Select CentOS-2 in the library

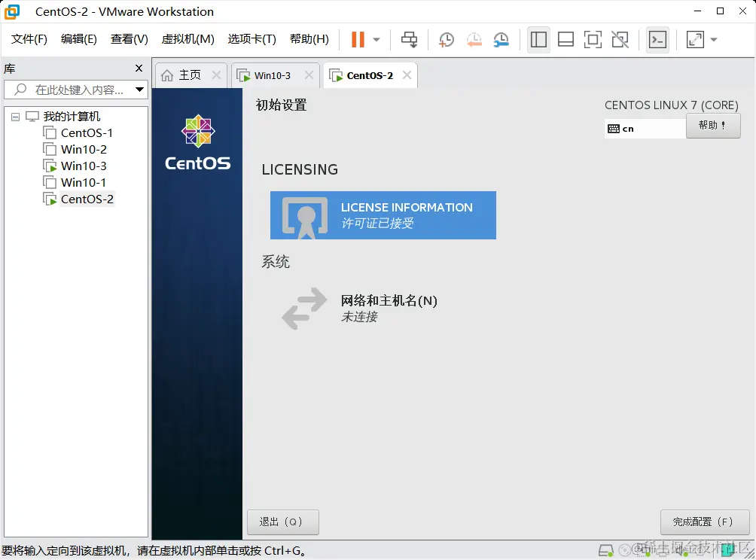[87, 199]
